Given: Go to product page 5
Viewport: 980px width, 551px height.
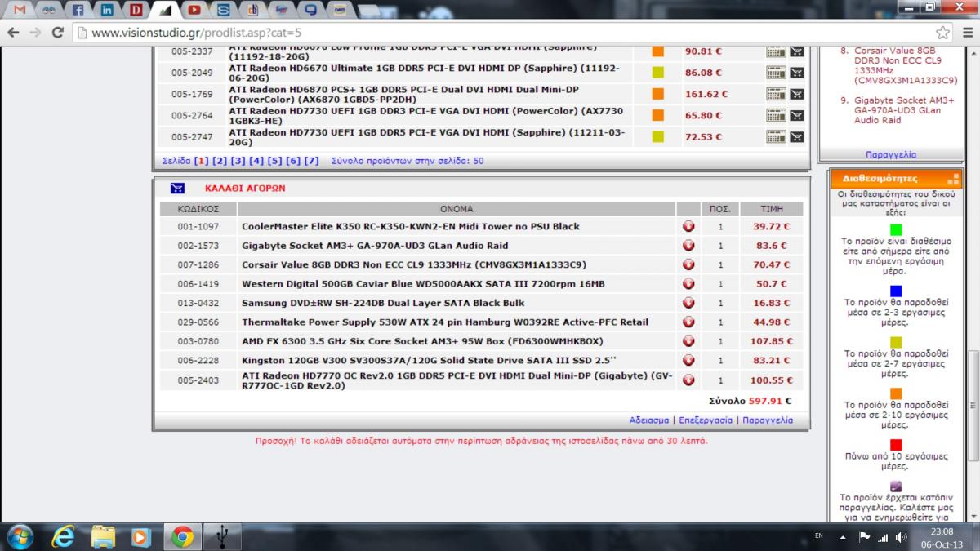Looking at the screenshot, I should tap(275, 161).
